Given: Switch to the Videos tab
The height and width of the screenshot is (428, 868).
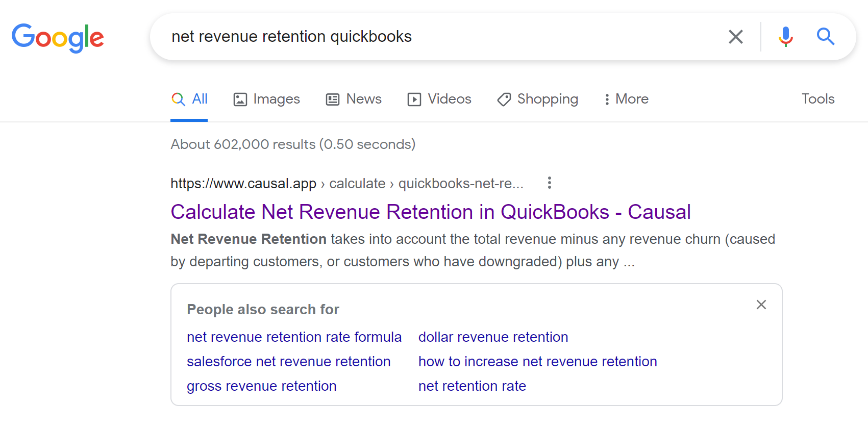Looking at the screenshot, I should coord(439,99).
